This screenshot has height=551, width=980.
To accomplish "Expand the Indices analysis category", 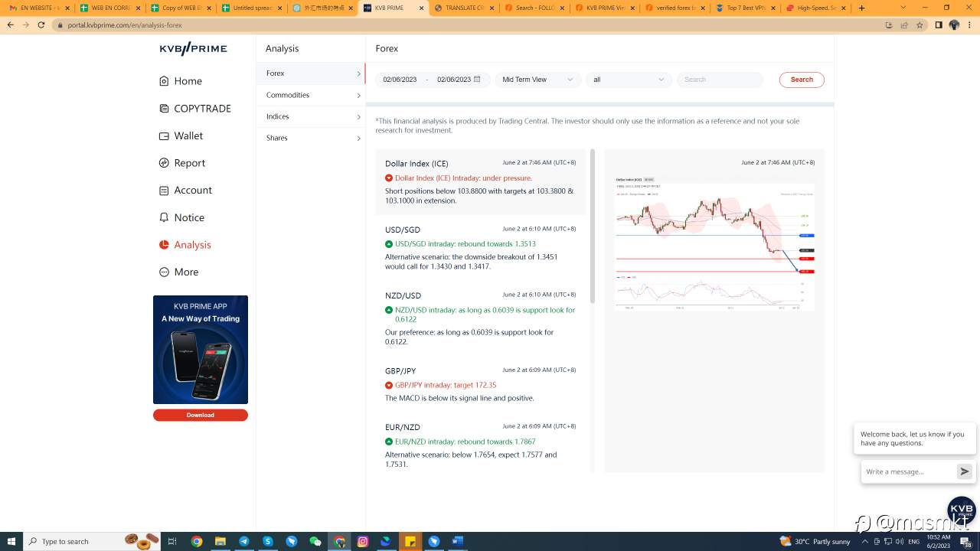I will pos(311,116).
